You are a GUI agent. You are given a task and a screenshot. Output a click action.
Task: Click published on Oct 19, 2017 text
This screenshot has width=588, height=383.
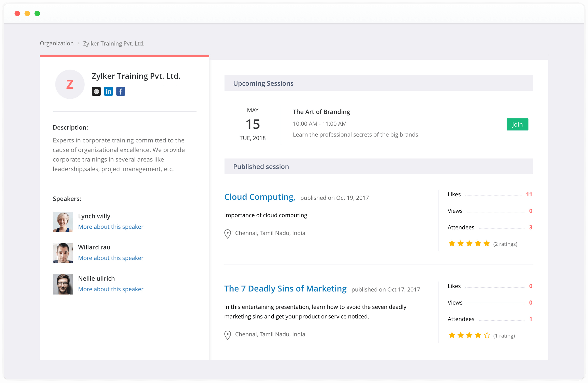pos(334,198)
